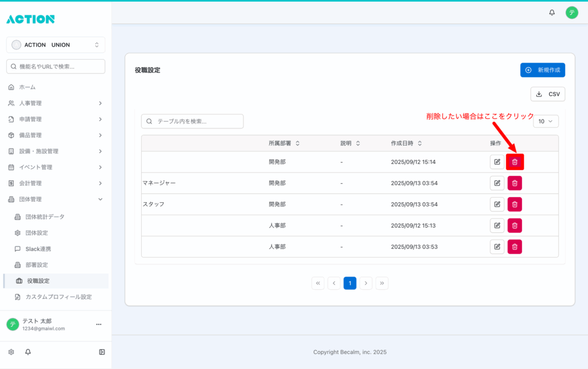The image size is (588, 369).
Task: Open settings gear icon at sidebar bottom
Action: pos(11,352)
